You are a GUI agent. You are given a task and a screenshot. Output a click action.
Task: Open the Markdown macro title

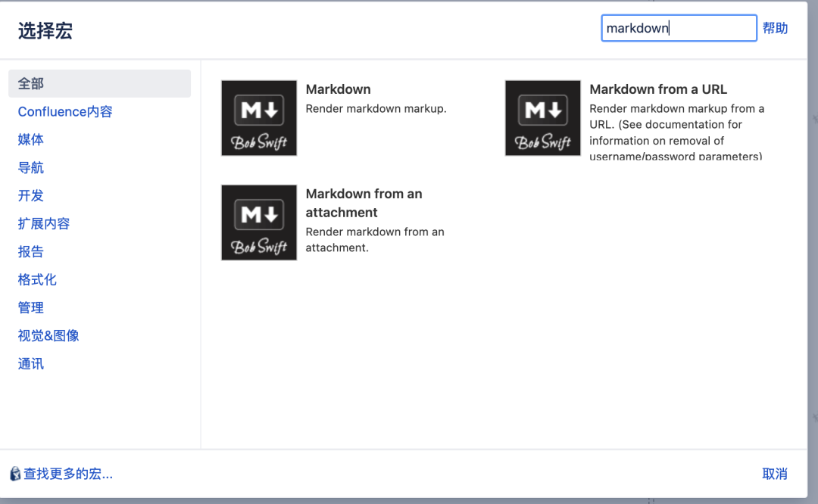click(x=338, y=89)
